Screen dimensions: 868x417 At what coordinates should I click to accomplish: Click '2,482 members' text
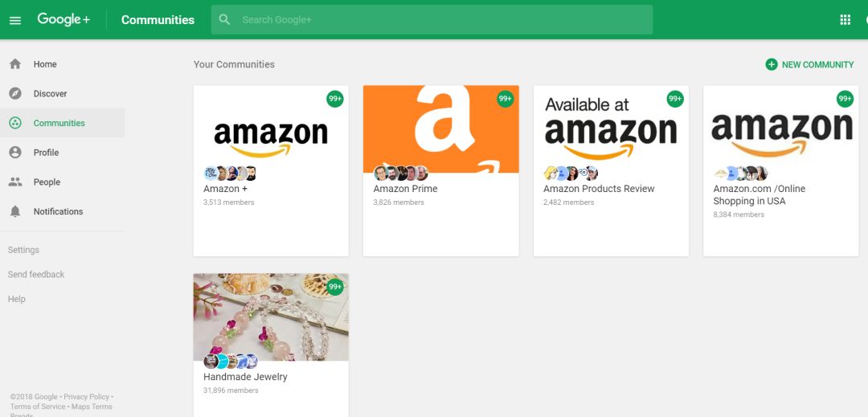(x=568, y=202)
